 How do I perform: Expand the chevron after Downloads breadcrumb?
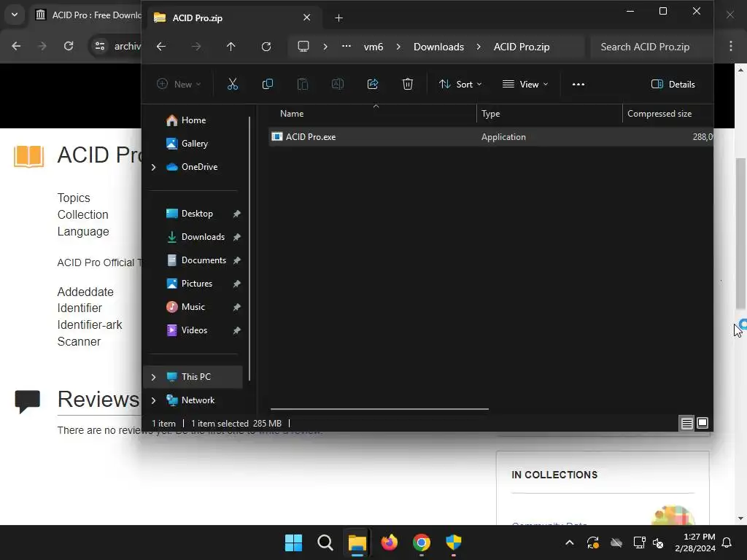479,47
